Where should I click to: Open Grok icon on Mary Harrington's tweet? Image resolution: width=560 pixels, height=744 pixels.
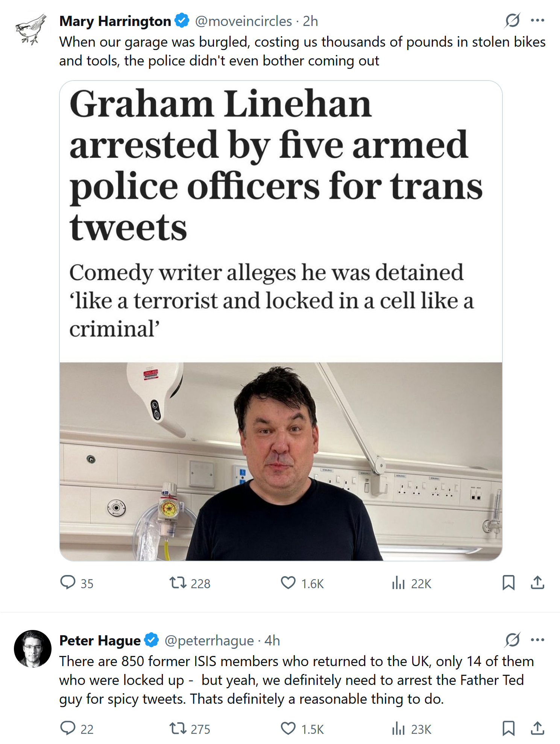pyautogui.click(x=512, y=20)
